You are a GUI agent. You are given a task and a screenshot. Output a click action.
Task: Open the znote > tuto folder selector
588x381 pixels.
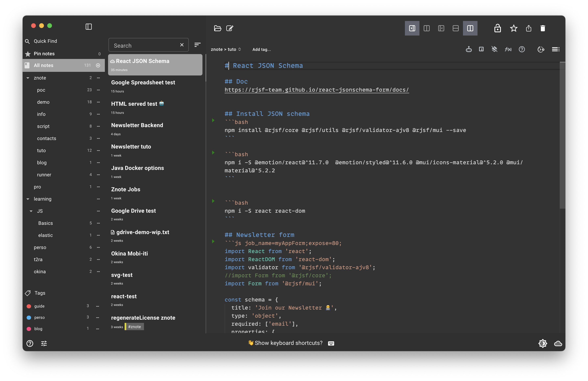point(226,49)
